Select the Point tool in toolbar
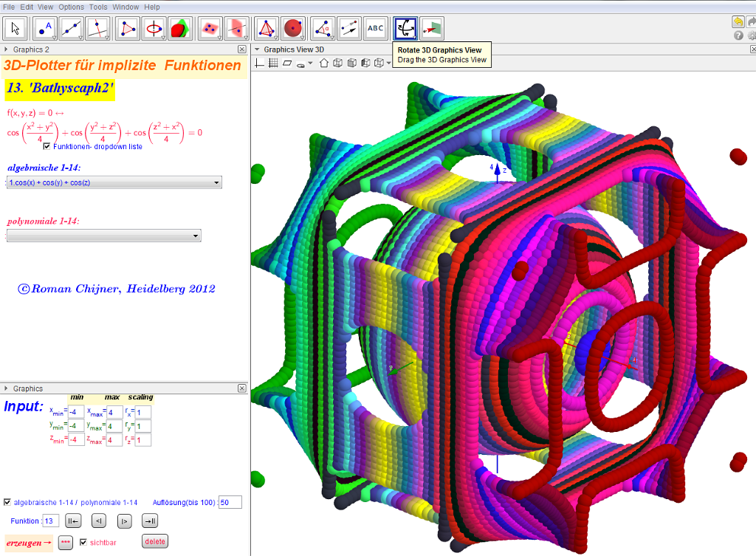 [44, 28]
